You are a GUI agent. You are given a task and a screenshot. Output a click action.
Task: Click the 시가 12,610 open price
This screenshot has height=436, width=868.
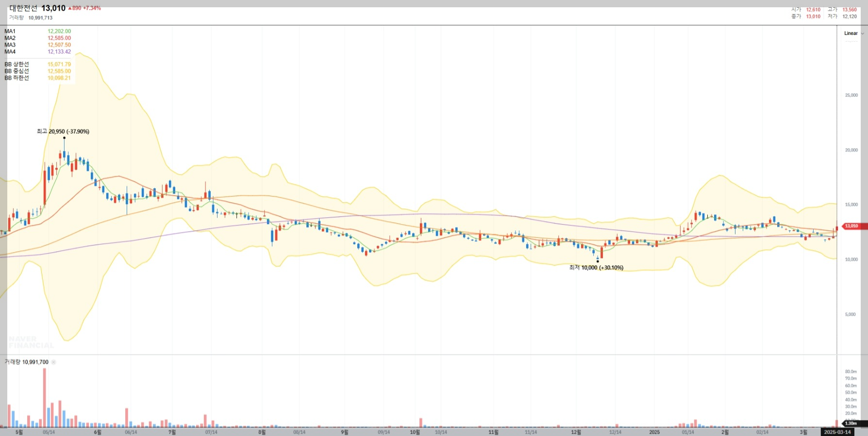806,10
